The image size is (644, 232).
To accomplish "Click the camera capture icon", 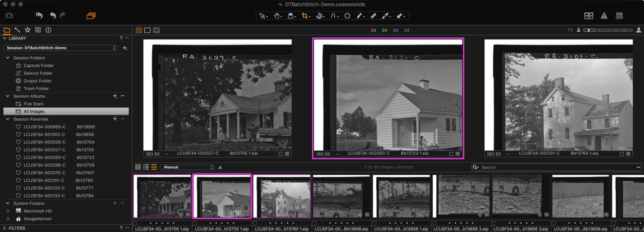I will [9, 16].
